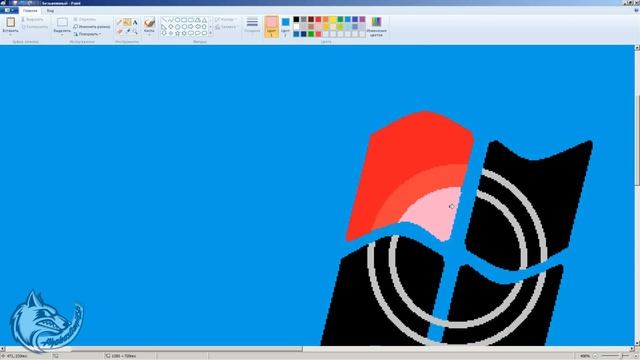Screen dimensions: 640x360
Task: Choose the Rounded rectangle shape
Action: [191, 20]
